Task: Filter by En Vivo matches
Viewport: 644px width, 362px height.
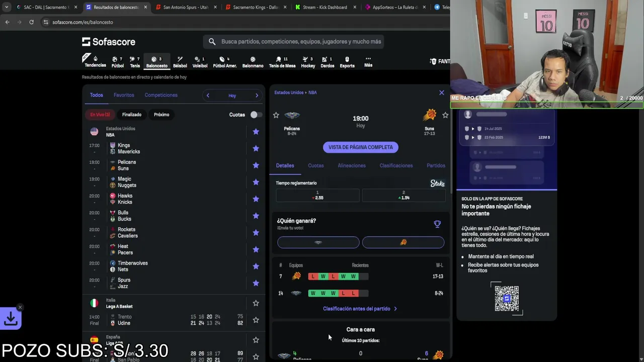Action: [100, 115]
